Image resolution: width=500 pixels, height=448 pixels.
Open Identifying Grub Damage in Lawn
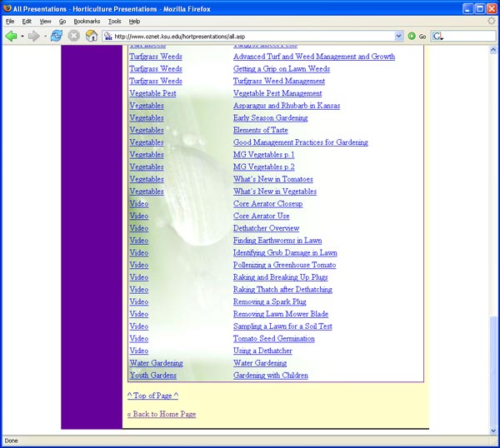coord(285,252)
